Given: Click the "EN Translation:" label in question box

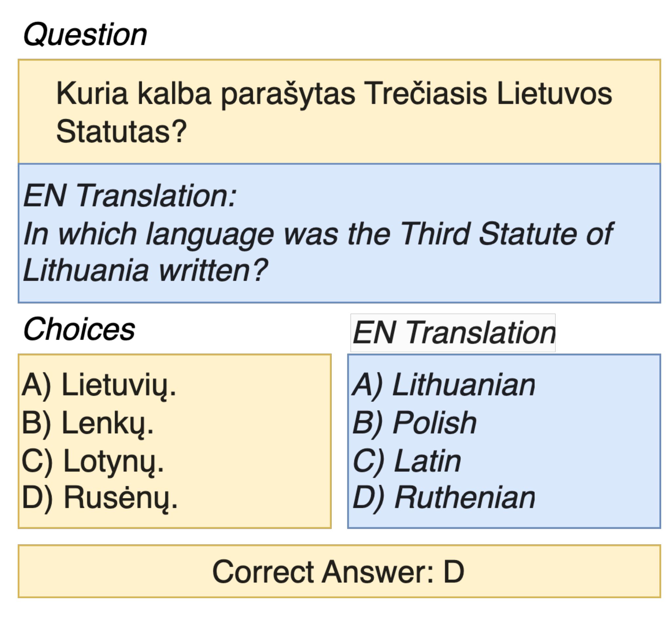Looking at the screenshot, I should [130, 196].
